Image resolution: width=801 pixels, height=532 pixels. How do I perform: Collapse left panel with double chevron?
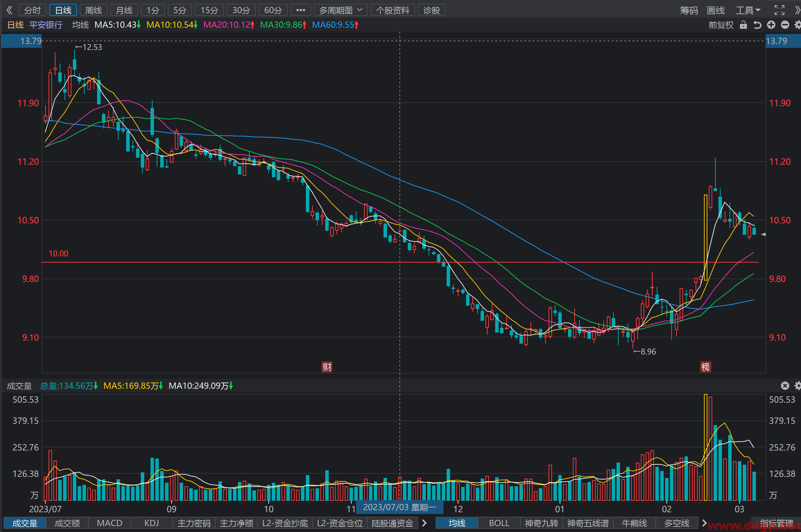tap(9, 10)
